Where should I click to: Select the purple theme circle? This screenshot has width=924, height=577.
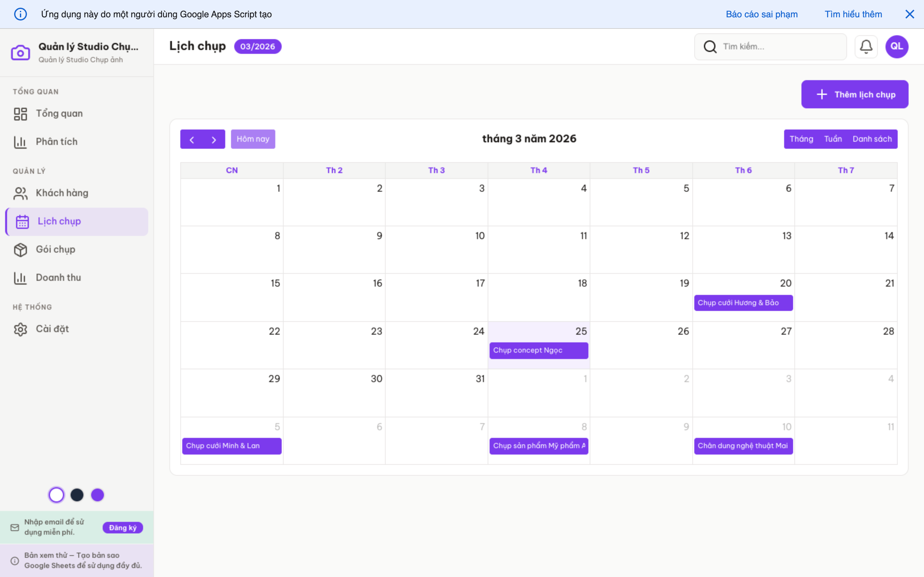(97, 495)
